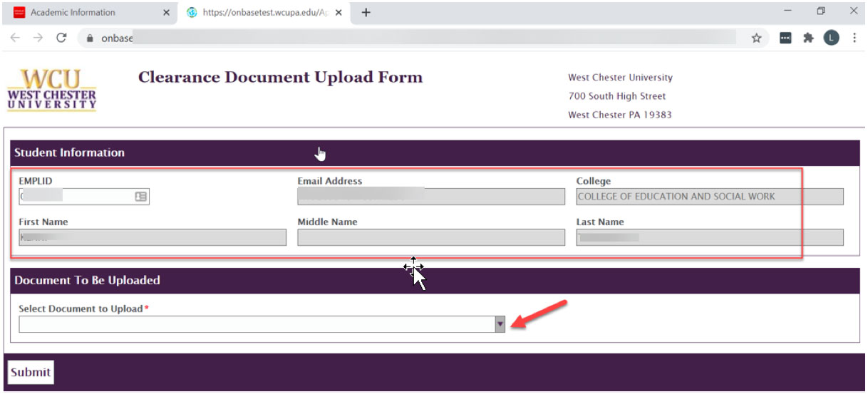Viewport: 868px width, 394px height.
Task: Click the WCU West Chester University logo
Action: click(51, 90)
